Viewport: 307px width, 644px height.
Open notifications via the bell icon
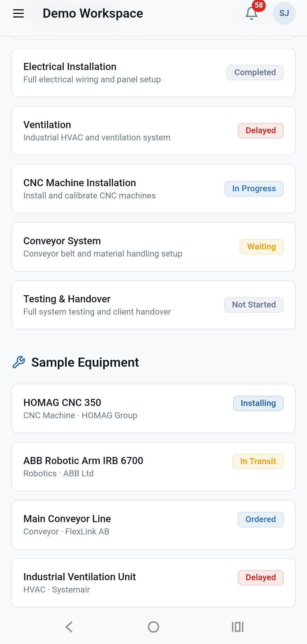[x=250, y=13]
